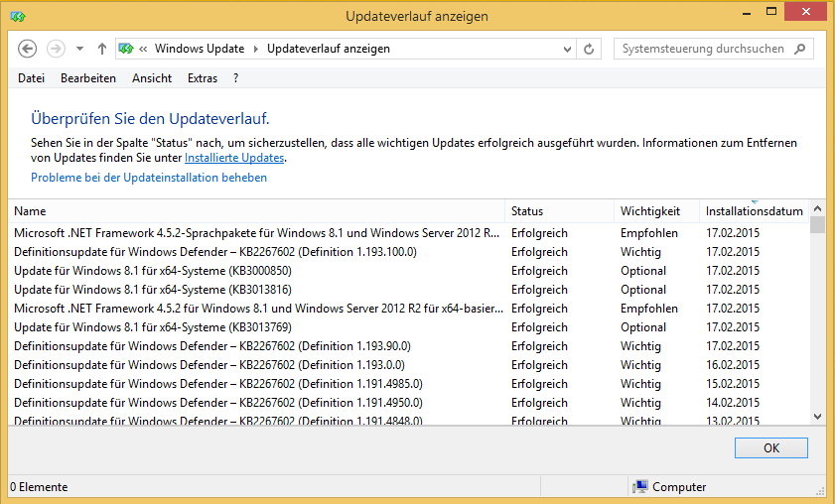Screen dimensions: 835x504
Task: Click Optional importance for KB3000850
Action: tap(643, 271)
